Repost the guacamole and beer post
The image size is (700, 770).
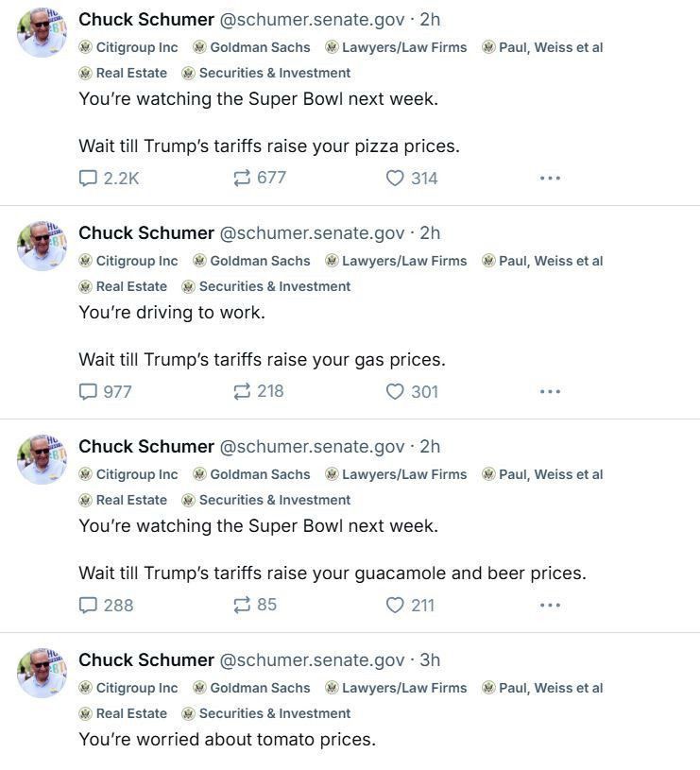pos(242,605)
